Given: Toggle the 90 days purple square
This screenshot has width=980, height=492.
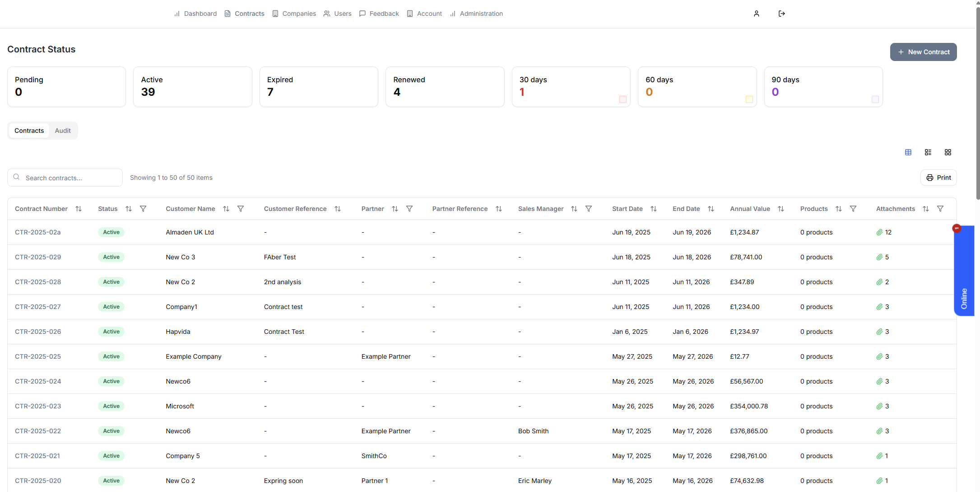Looking at the screenshot, I should tap(875, 99).
